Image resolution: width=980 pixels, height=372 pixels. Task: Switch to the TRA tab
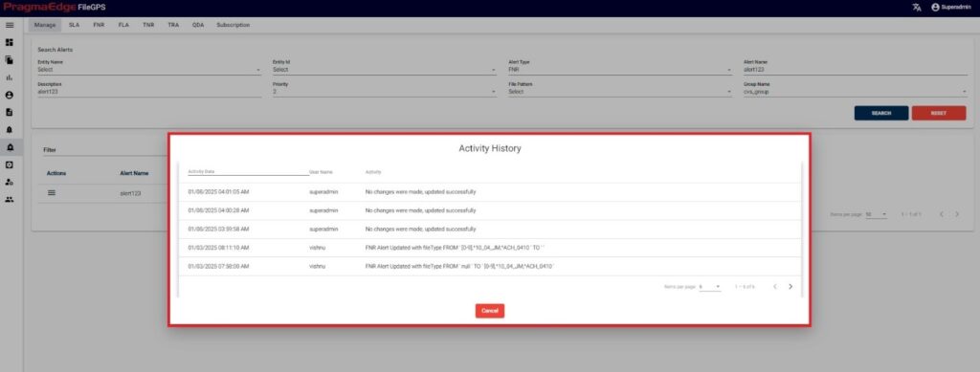tap(173, 25)
